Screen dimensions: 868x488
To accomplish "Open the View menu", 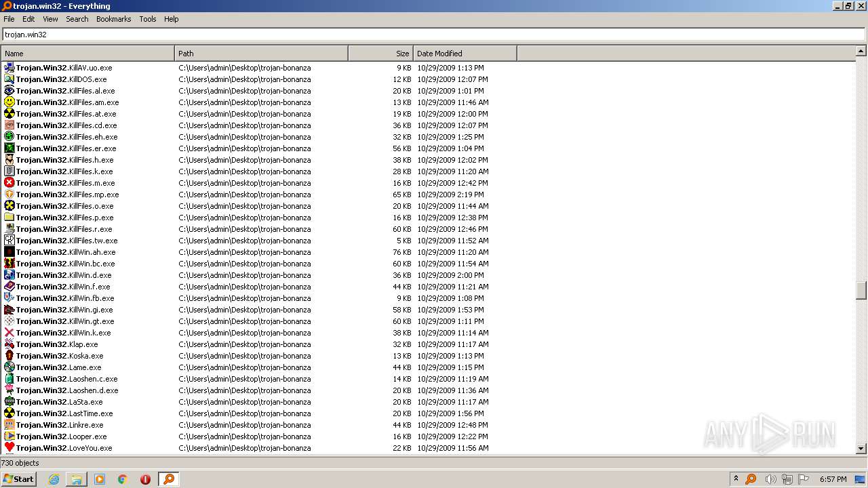I will click(x=50, y=19).
